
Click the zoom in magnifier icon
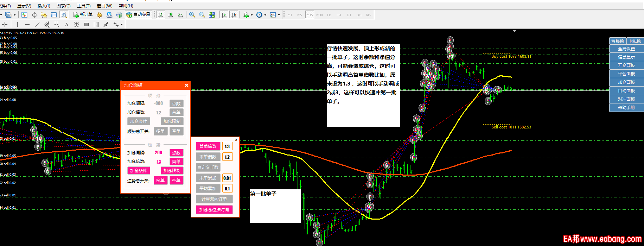coord(192,15)
